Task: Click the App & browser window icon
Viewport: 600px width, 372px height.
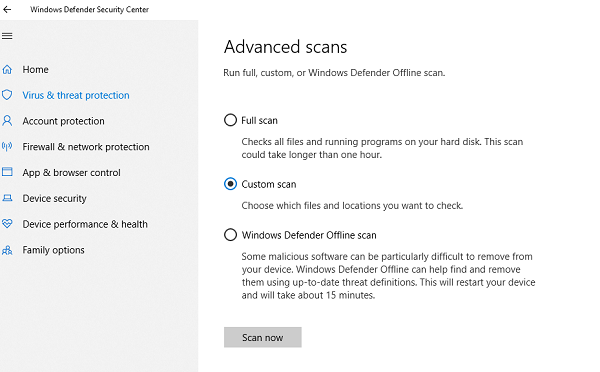Action: tap(7, 172)
